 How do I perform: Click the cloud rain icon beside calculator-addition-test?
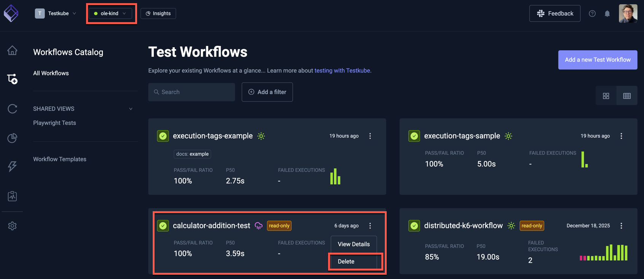pos(259,226)
